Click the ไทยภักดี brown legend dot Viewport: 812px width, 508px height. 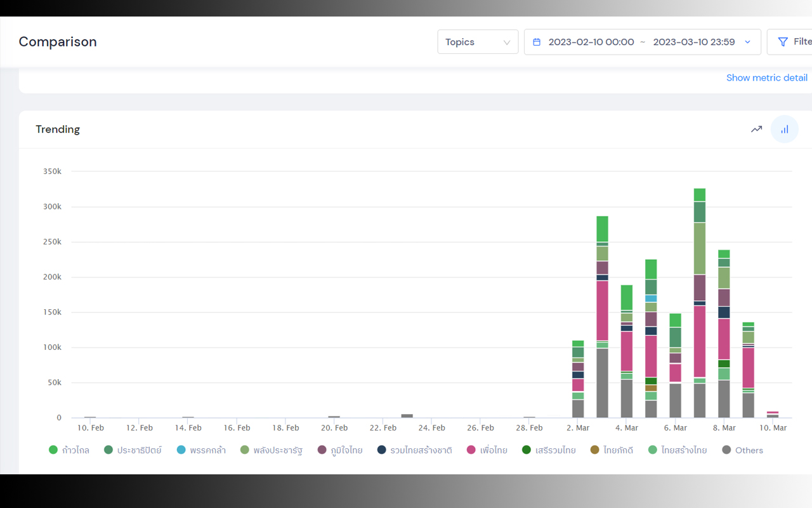point(594,450)
